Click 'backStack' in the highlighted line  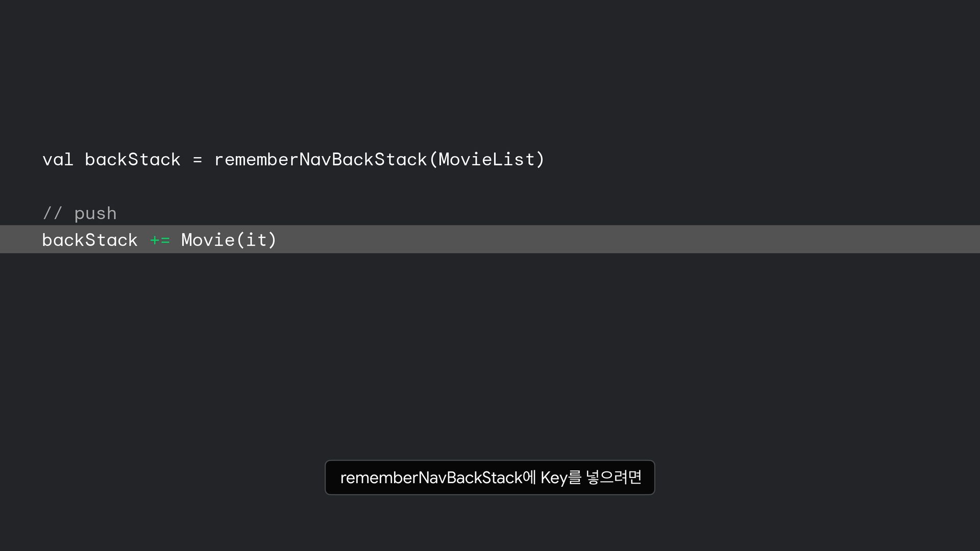click(x=90, y=240)
